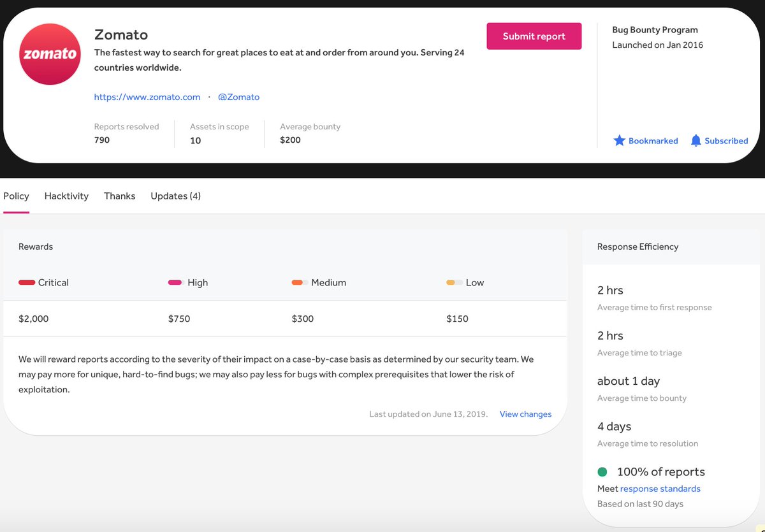Viewport: 765px width, 532px height.
Task: Click the yellow Low severity indicator
Action: 455,282
